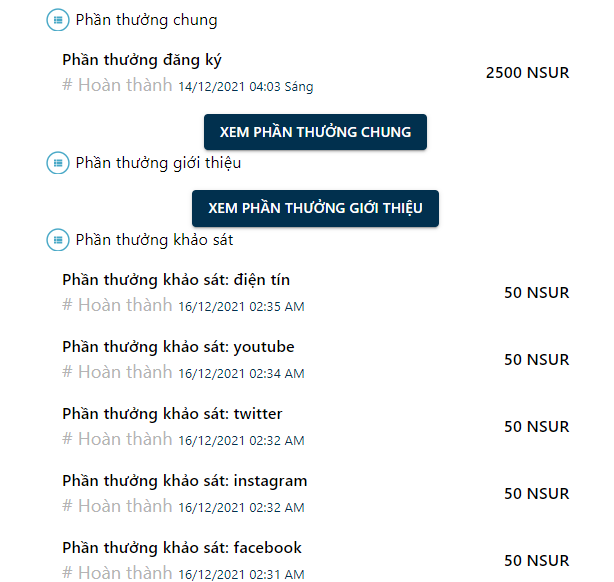Click the list icon beside Phần thưởng giới thiệu

(x=58, y=163)
